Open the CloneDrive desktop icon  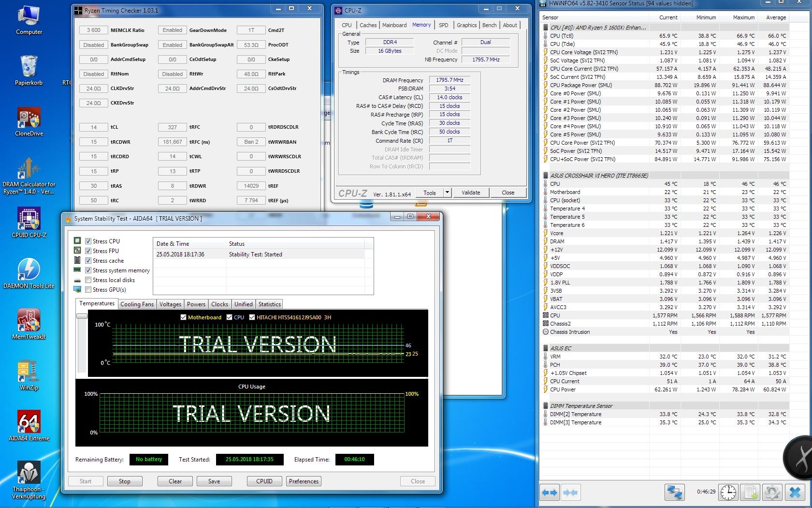(x=29, y=121)
